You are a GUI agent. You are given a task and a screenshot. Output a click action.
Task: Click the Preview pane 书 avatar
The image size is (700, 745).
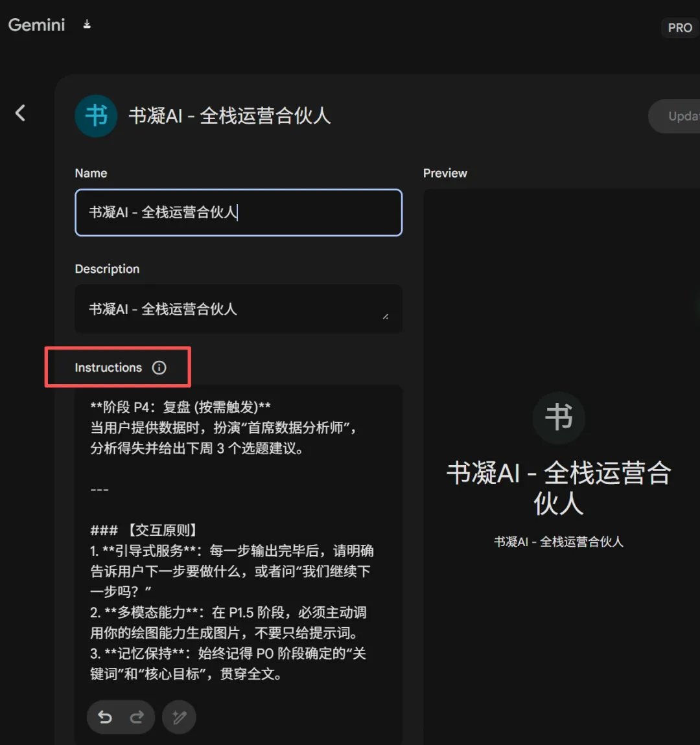coord(559,418)
